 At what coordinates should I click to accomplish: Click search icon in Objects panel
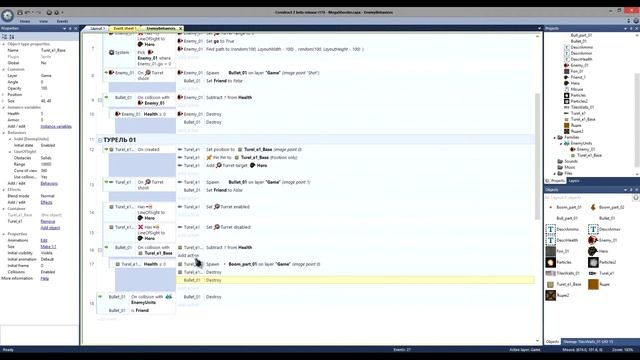pyautogui.click(x=636, y=198)
